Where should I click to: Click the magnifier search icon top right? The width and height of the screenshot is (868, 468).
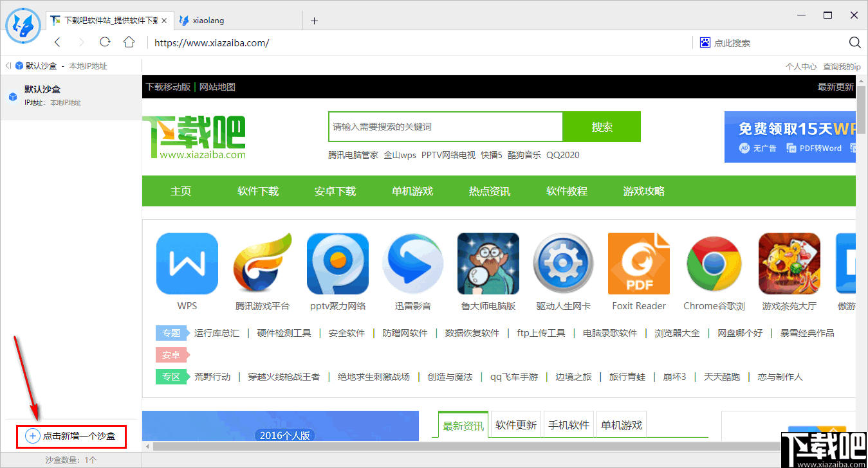tap(854, 42)
